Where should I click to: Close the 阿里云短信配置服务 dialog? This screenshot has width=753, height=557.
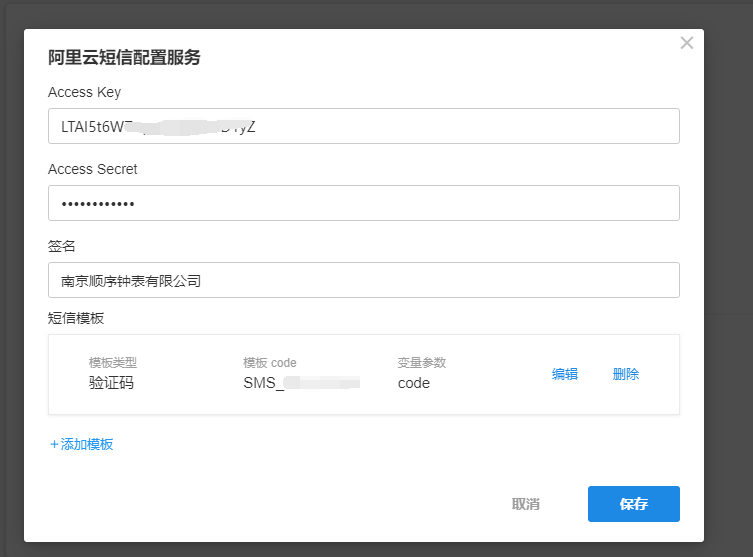click(x=687, y=43)
